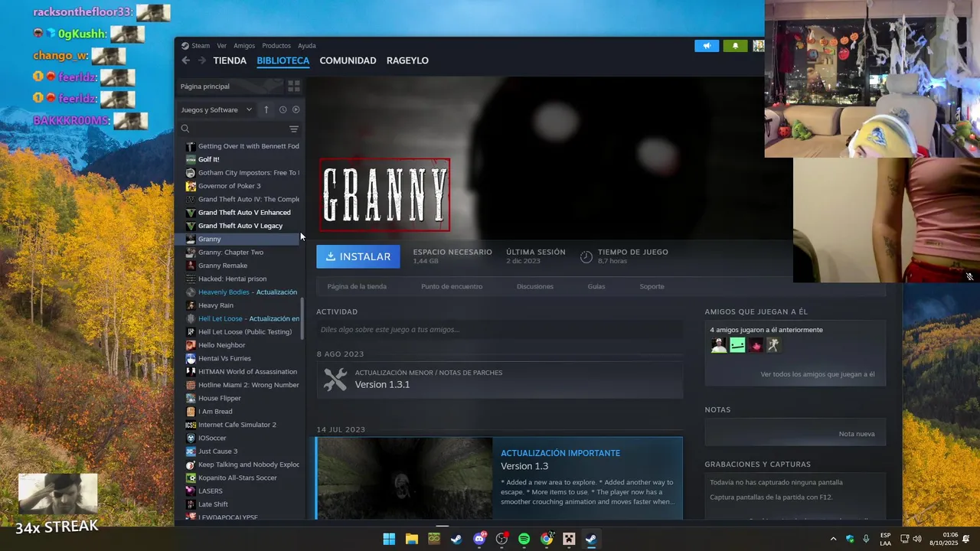This screenshot has height=551, width=980.
Task: Open Spotify from the taskbar
Action: tap(524, 539)
